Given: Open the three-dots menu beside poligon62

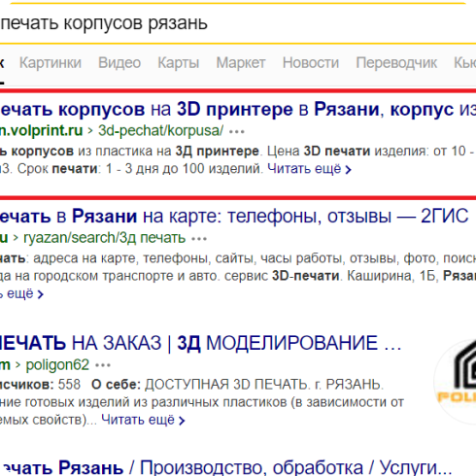Looking at the screenshot, I should point(103,365).
